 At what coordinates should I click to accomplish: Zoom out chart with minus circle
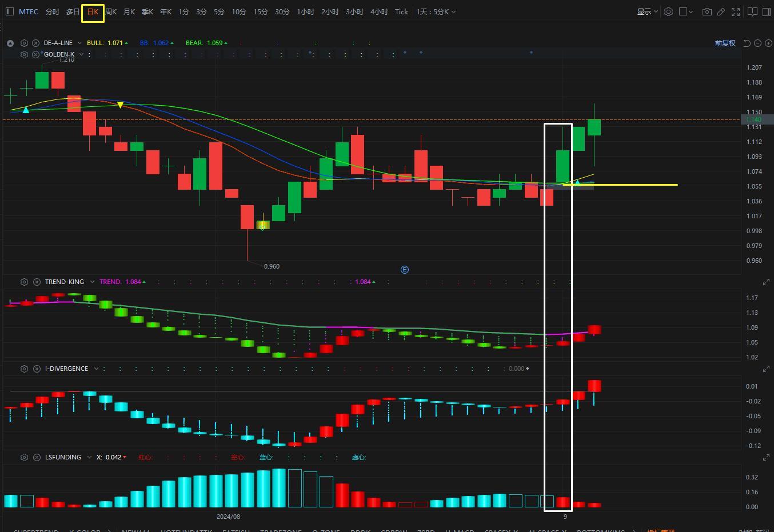tap(758, 43)
